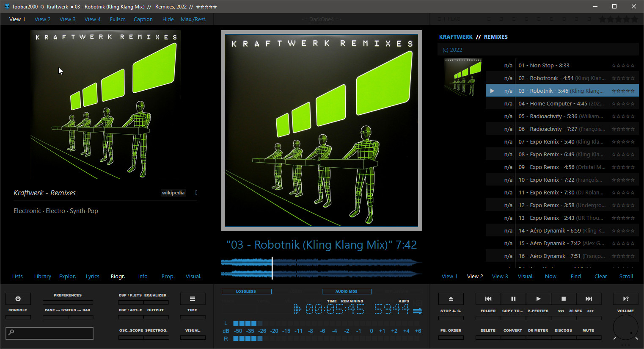Click the blue play indicator on the time display
Screen dimensions: 644x349
coord(297,309)
